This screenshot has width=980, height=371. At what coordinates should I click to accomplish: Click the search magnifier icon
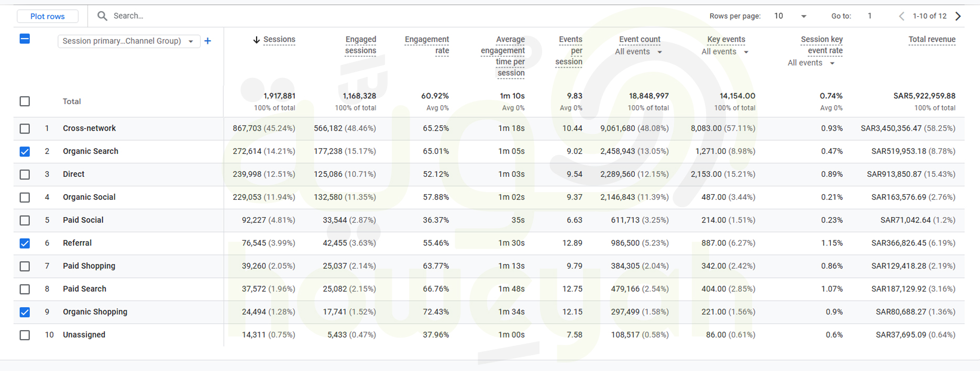pos(102,16)
